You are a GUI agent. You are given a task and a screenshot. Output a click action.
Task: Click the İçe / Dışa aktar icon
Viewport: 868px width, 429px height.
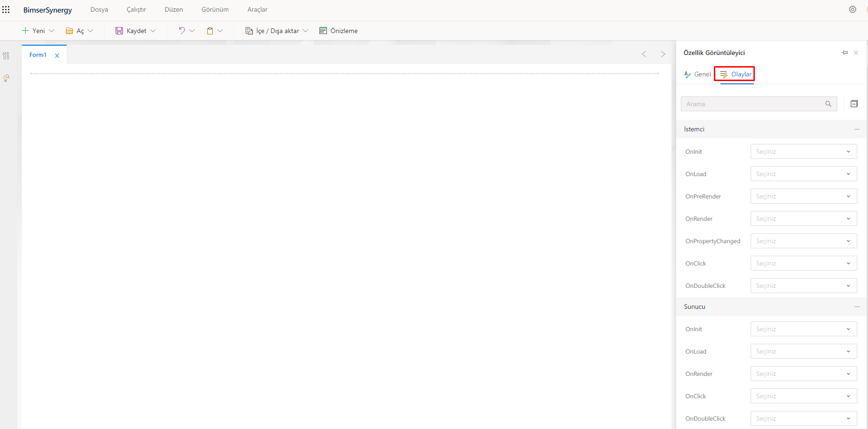pyautogui.click(x=249, y=31)
